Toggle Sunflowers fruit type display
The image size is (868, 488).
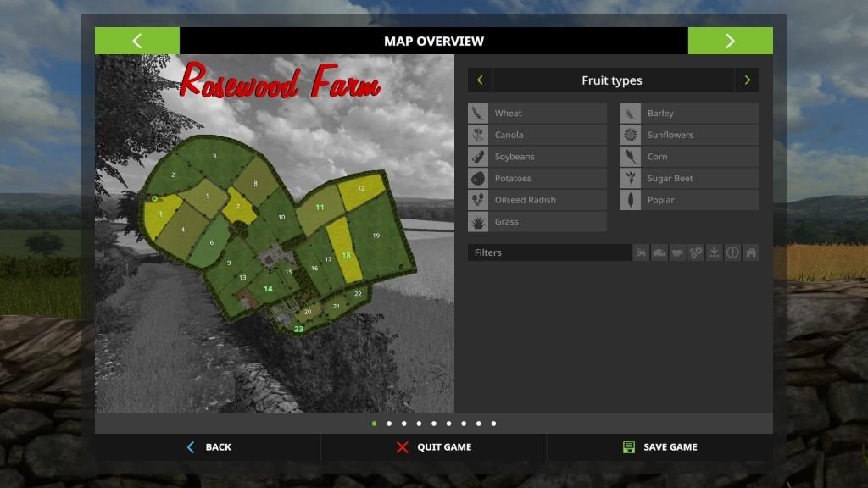(x=690, y=135)
